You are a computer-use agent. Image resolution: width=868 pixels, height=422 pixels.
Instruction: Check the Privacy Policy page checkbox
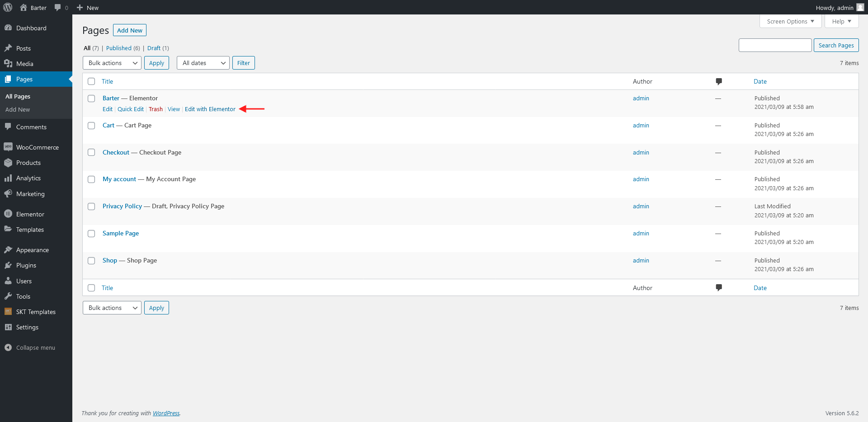(91, 206)
